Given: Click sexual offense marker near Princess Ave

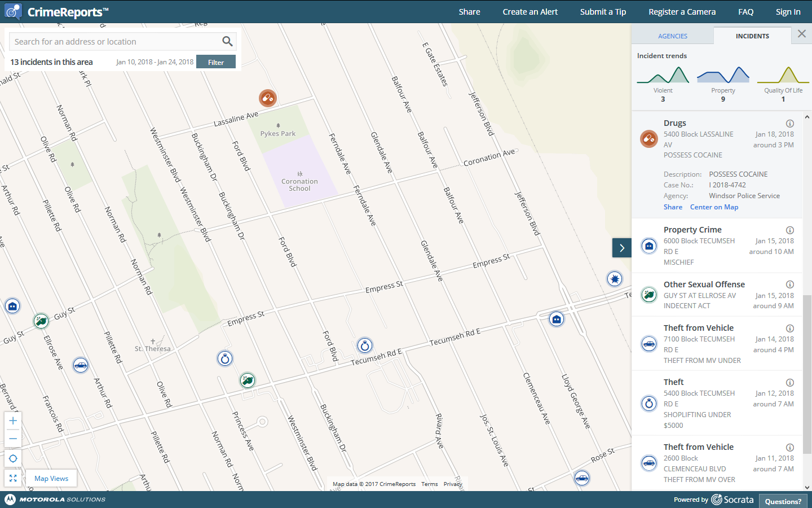Looking at the screenshot, I should pos(248,380).
